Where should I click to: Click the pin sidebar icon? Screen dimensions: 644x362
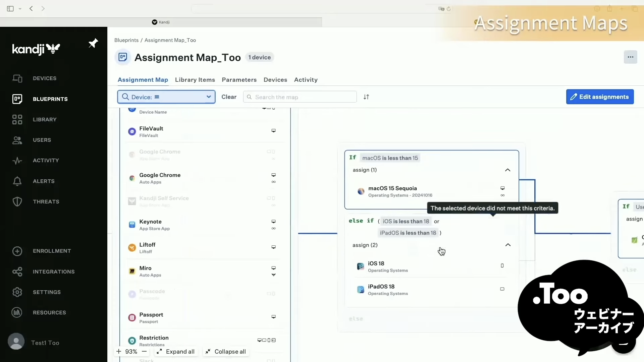93,43
